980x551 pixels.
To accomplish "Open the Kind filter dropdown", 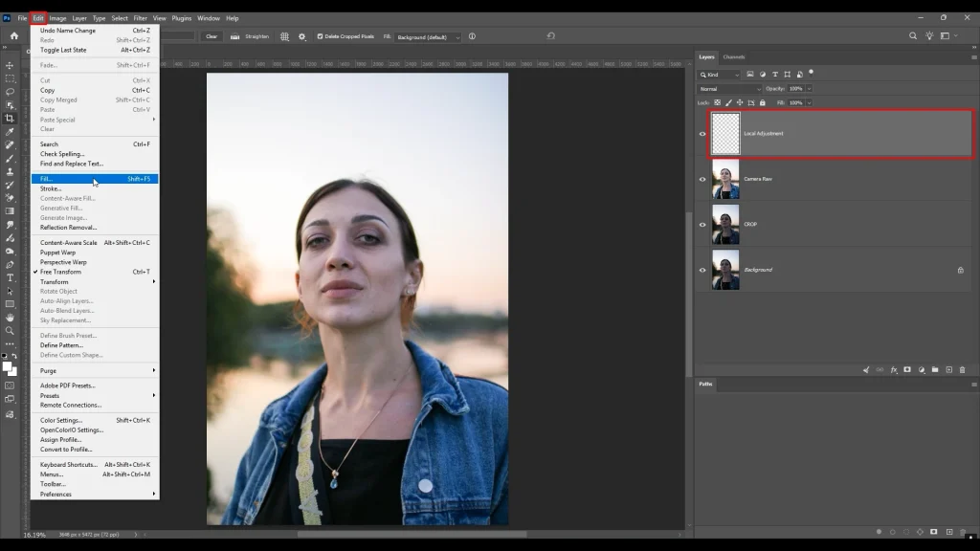I will pos(720,75).
